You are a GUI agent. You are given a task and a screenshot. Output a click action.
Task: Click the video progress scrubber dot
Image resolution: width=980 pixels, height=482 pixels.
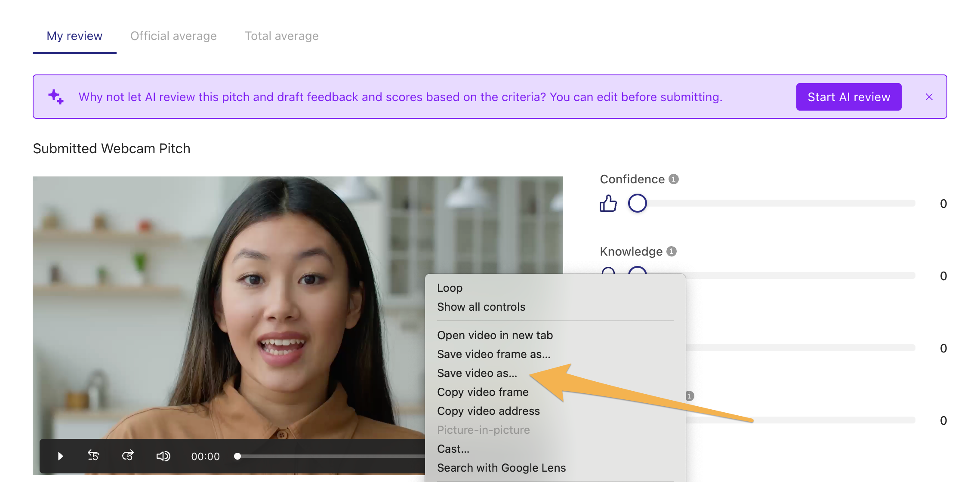[x=237, y=456]
